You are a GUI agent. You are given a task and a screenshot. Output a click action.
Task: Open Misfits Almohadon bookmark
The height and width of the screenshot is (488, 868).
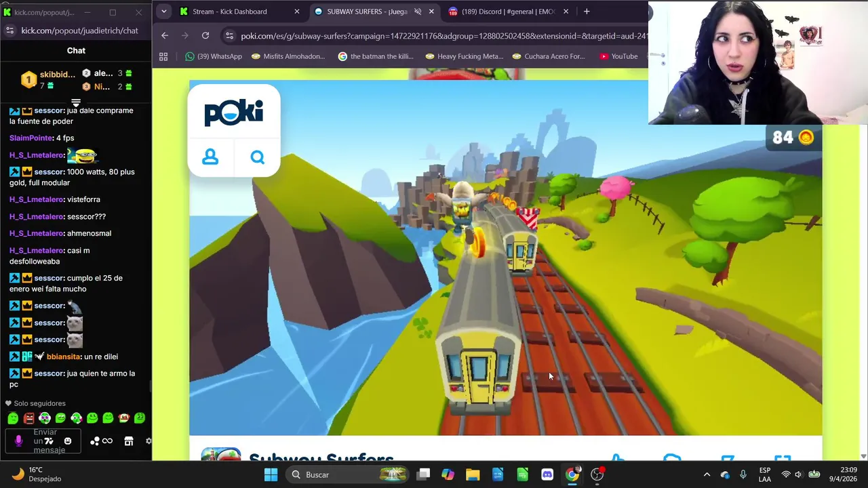pyautogui.click(x=288, y=56)
